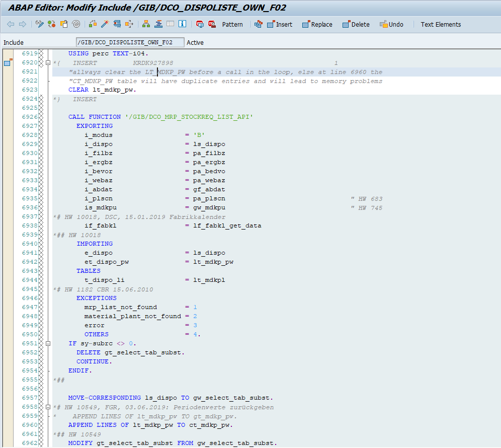Collapse the INSERT block at line 6920

48,63
